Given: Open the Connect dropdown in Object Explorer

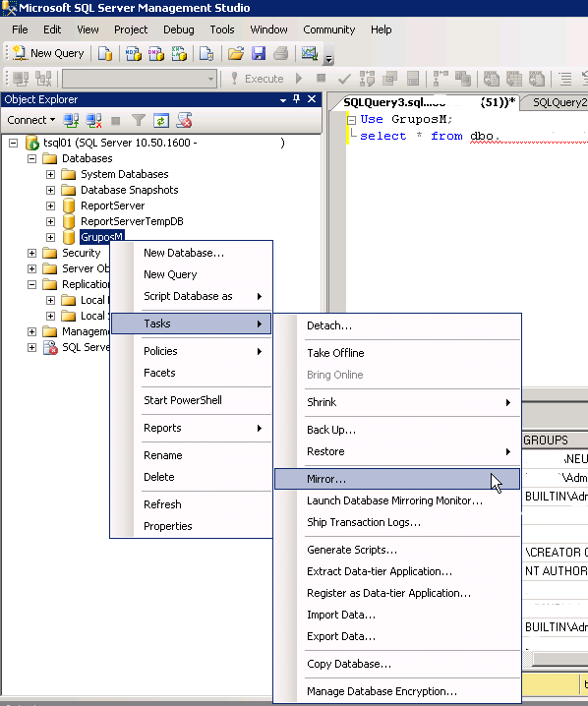Looking at the screenshot, I should click(30, 120).
